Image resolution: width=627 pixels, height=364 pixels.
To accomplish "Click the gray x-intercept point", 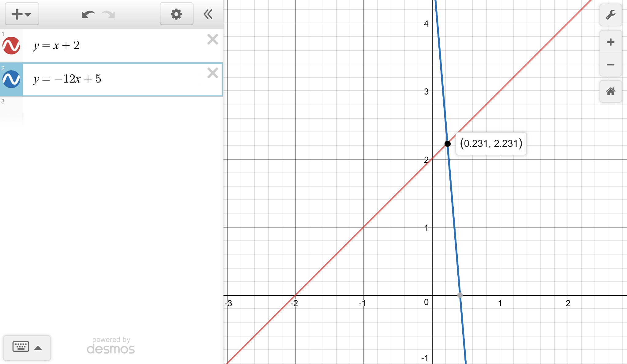I will pos(460,295).
